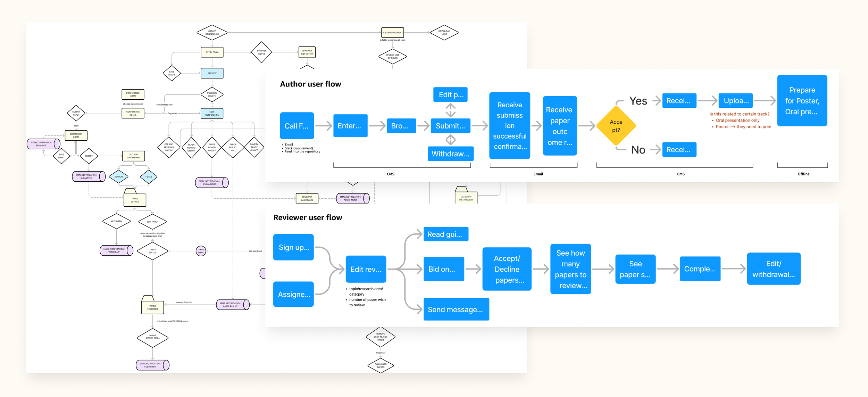This screenshot has height=397, width=868.
Task: Select the Withdraw... blue block
Action: coord(450,154)
